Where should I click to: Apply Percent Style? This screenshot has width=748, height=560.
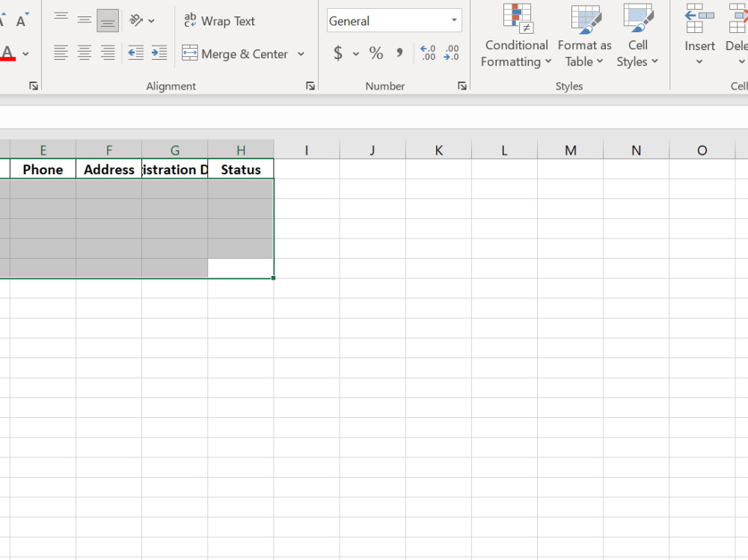pos(376,53)
